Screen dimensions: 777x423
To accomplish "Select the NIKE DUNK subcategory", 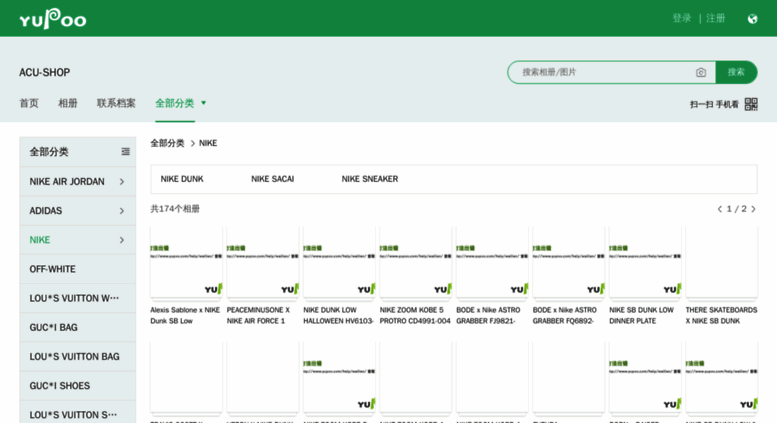I will pos(182,179).
